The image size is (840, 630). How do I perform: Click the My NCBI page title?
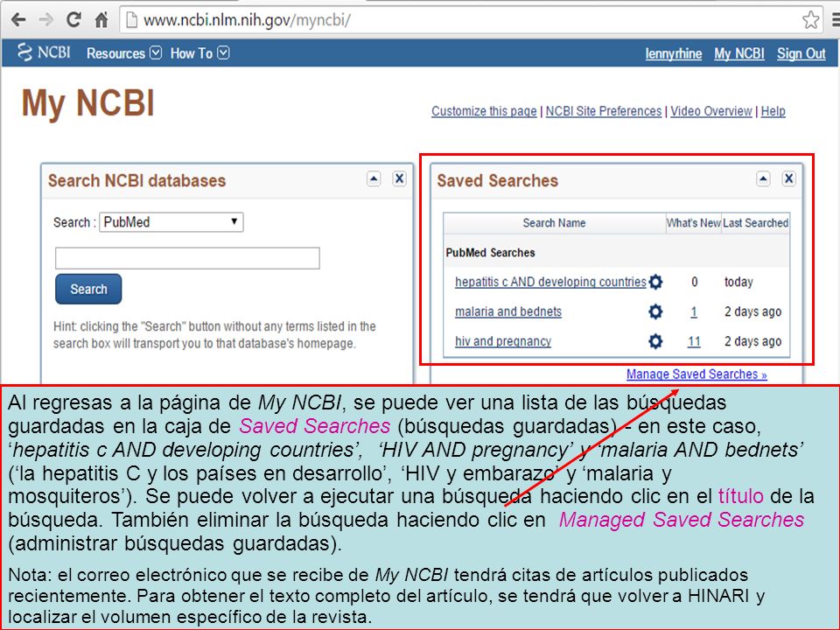87,103
